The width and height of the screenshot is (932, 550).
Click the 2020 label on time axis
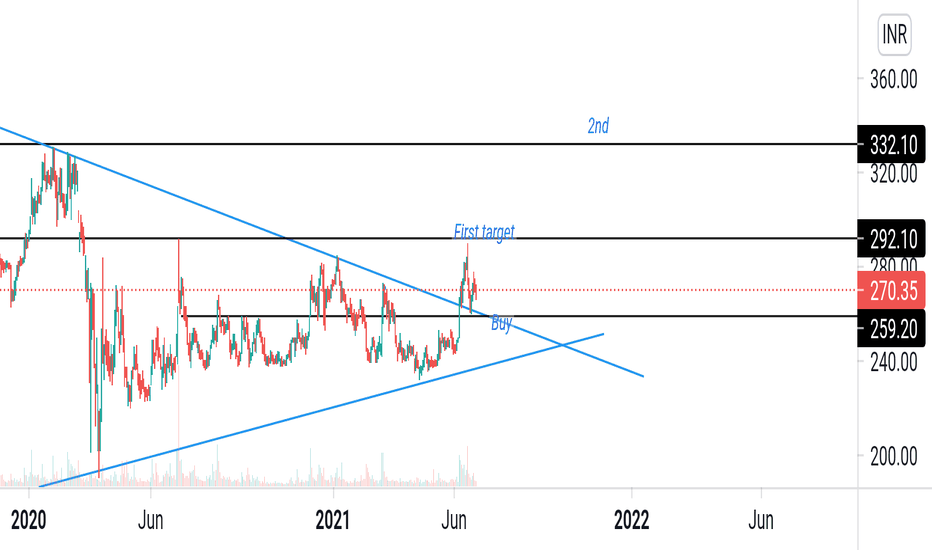click(x=29, y=520)
